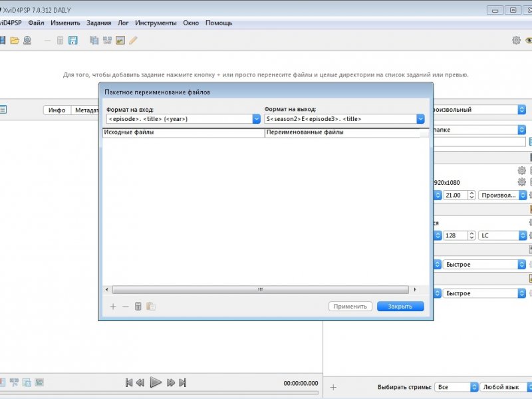This screenshot has height=399, width=532.
Task: Click the playback seek bar under the controls
Action: tap(159, 393)
